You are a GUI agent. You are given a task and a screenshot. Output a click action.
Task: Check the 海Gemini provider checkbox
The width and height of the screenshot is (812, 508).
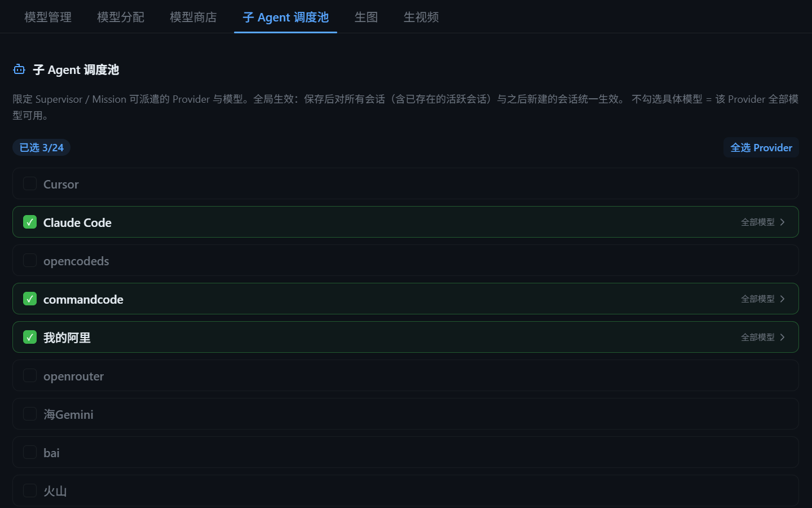pos(30,414)
